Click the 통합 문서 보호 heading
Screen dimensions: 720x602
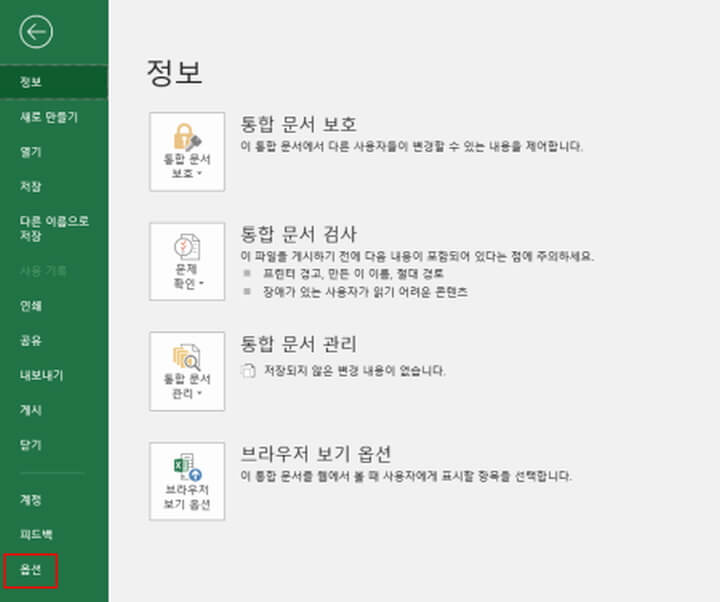pyautogui.click(x=298, y=124)
